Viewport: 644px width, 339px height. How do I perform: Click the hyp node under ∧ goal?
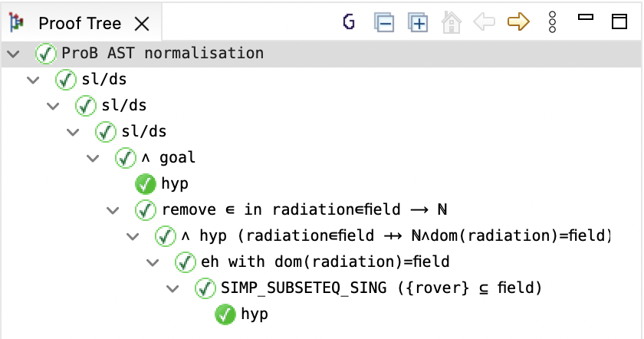pyautogui.click(x=174, y=184)
